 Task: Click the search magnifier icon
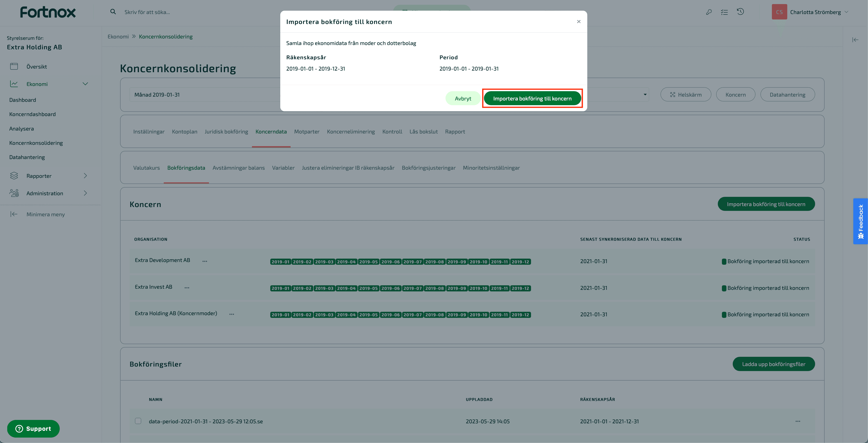pyautogui.click(x=113, y=12)
